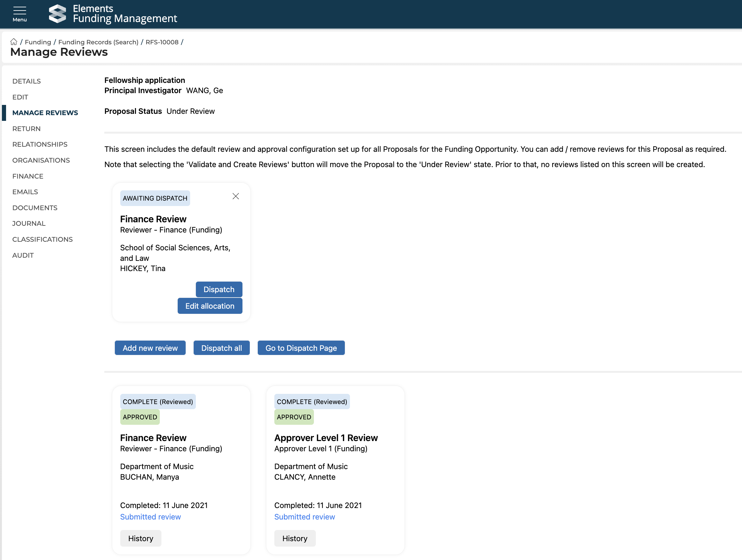Click Go to Dispatch Page
This screenshot has height=560, width=742.
(x=301, y=348)
